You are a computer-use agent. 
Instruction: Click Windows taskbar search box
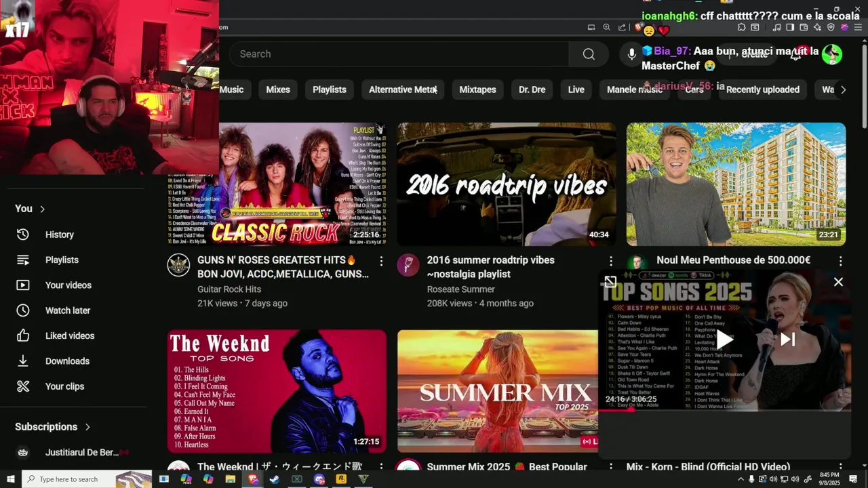(x=87, y=479)
